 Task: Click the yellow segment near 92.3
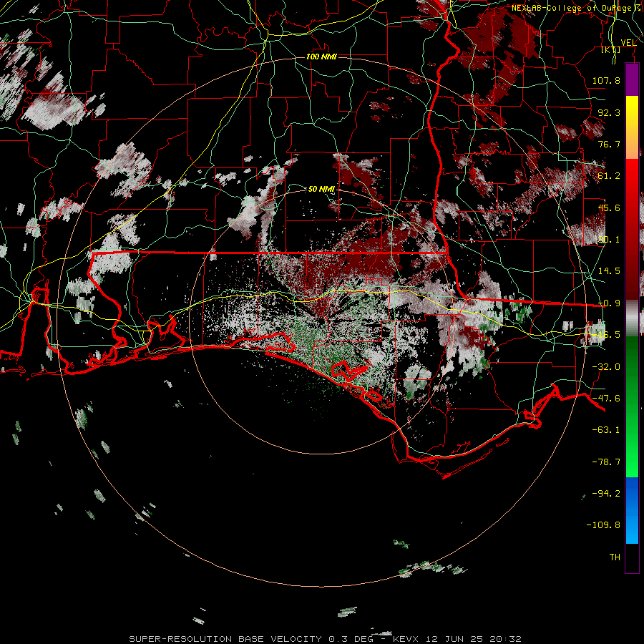pyautogui.click(x=632, y=111)
